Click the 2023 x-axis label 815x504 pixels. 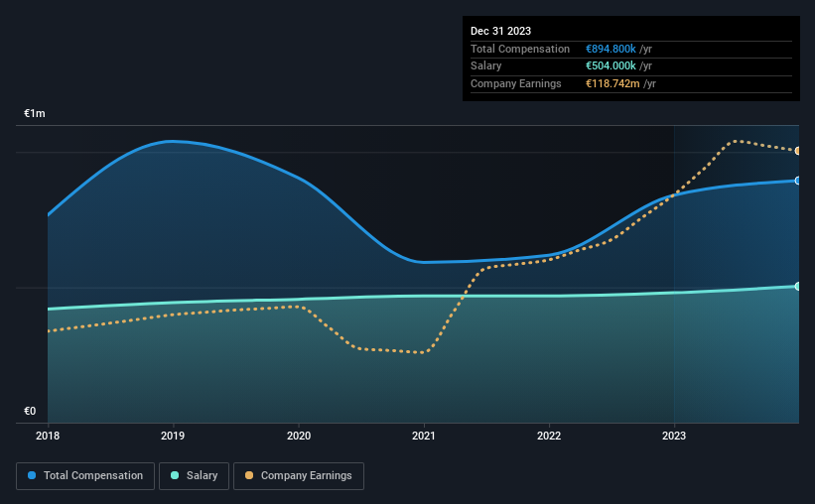pos(674,436)
